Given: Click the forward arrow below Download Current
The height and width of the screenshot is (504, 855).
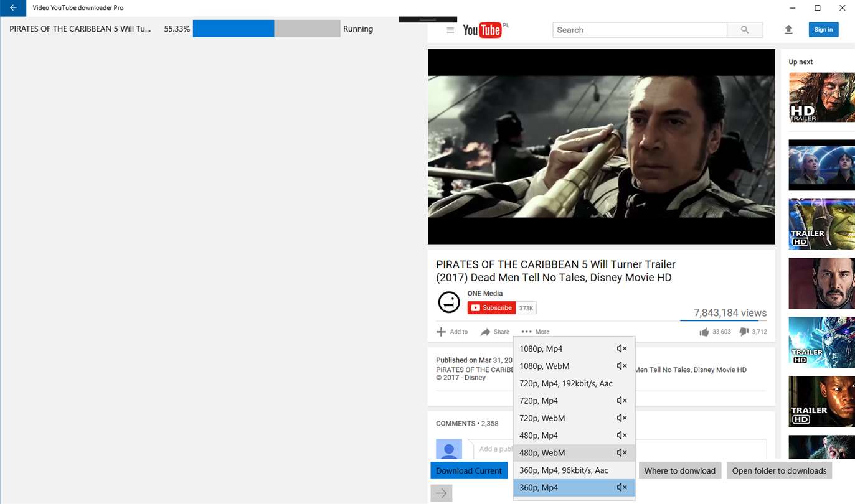Looking at the screenshot, I should [442, 493].
